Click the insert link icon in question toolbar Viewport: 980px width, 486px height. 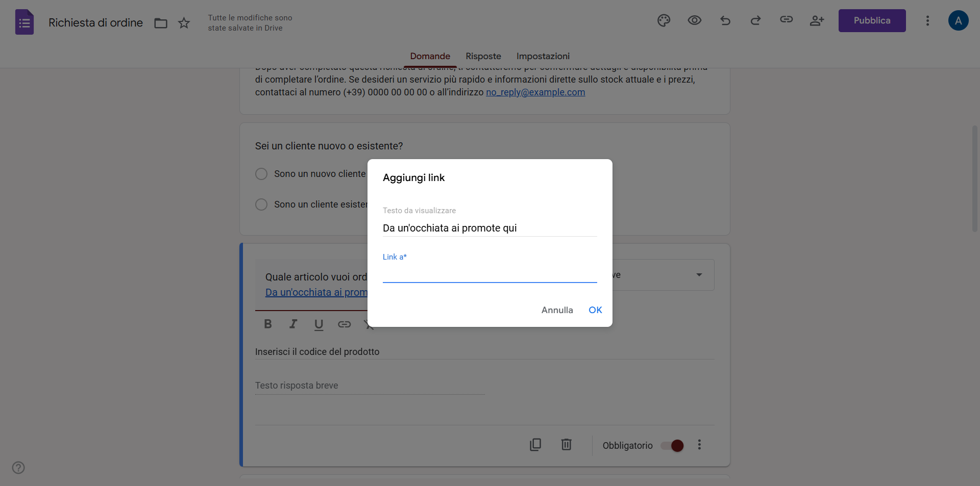(344, 324)
